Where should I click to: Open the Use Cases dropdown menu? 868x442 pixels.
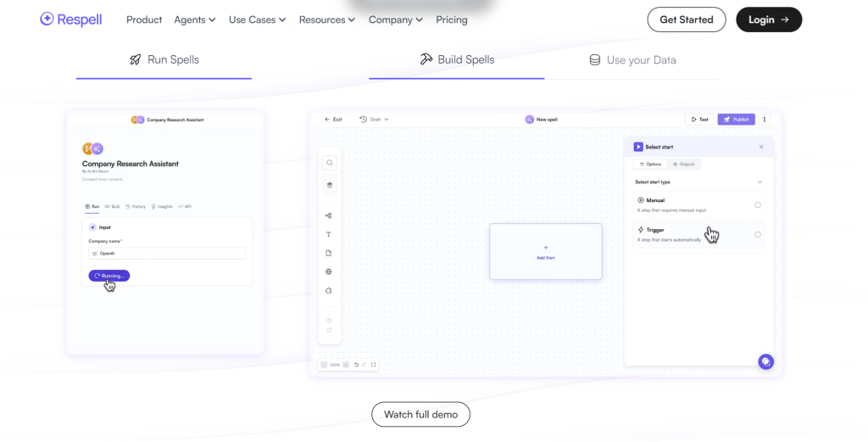[257, 20]
